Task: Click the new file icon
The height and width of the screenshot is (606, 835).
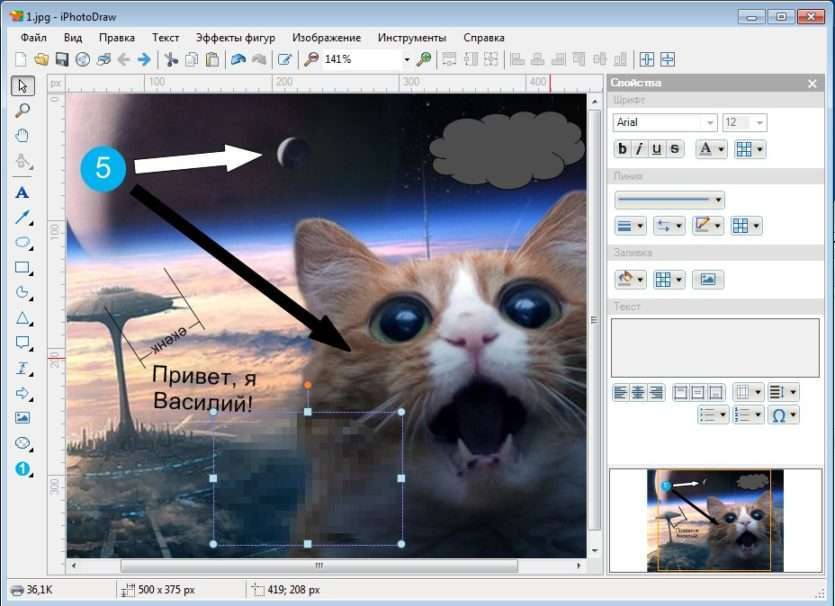Action: tap(21, 59)
